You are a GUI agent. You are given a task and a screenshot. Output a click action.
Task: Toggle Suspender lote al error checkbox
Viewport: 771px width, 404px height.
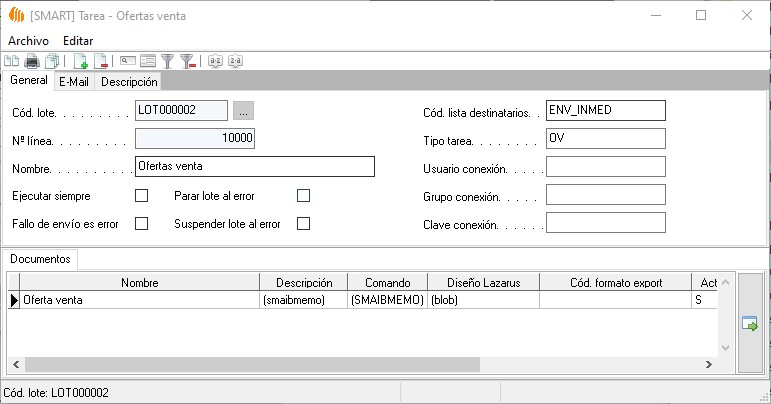click(304, 223)
